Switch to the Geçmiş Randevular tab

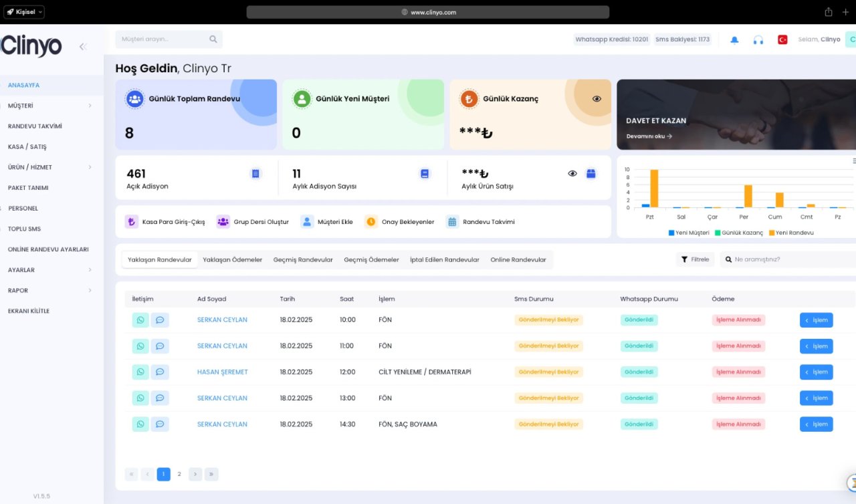tap(303, 259)
